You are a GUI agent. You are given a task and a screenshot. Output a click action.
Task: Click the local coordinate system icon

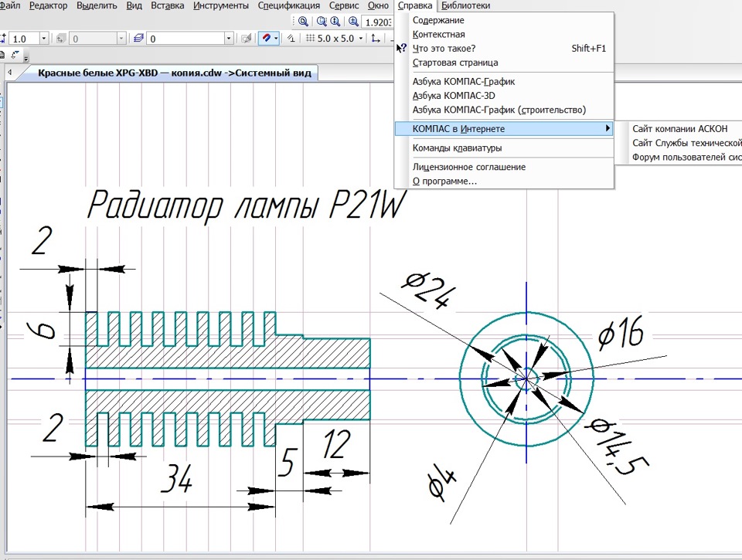pyautogui.click(x=376, y=39)
